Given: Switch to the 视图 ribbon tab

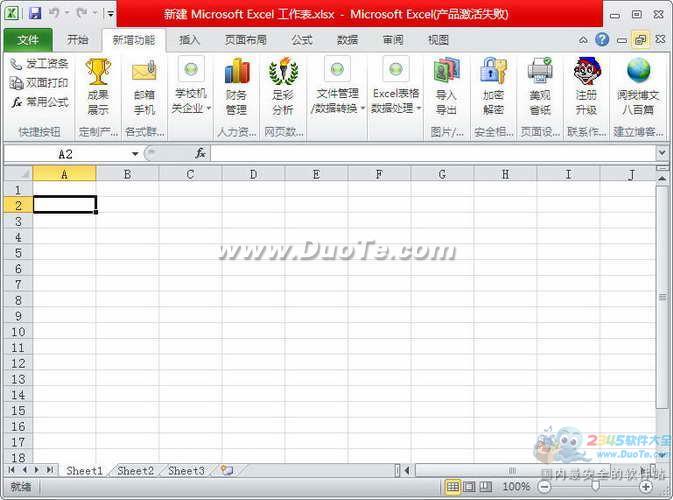Looking at the screenshot, I should coord(439,40).
